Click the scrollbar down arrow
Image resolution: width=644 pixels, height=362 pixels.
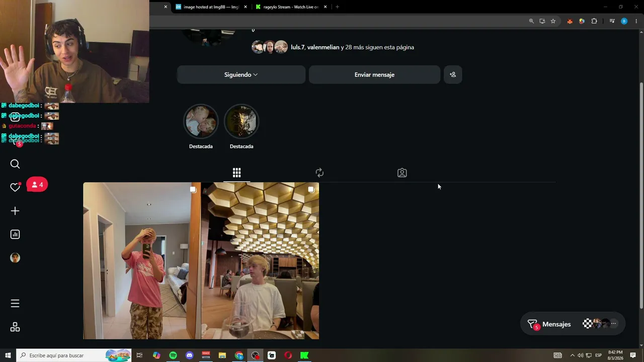pos(641,345)
